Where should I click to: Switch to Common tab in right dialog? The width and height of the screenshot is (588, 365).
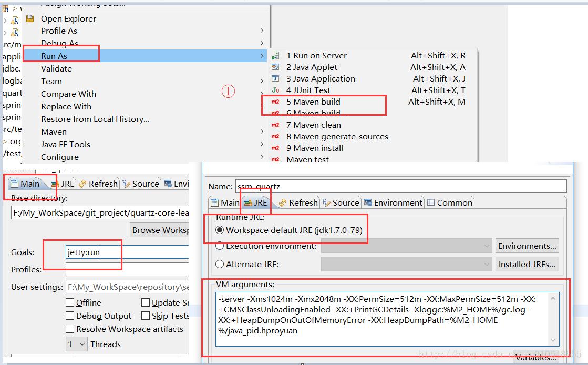450,203
